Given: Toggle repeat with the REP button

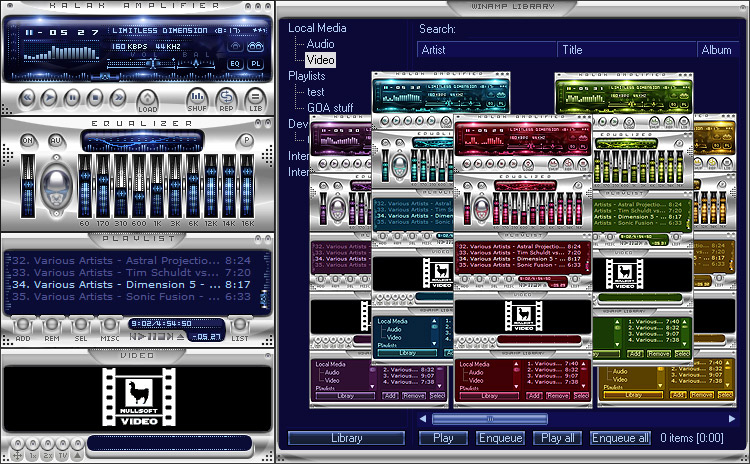Looking at the screenshot, I should pos(227,99).
